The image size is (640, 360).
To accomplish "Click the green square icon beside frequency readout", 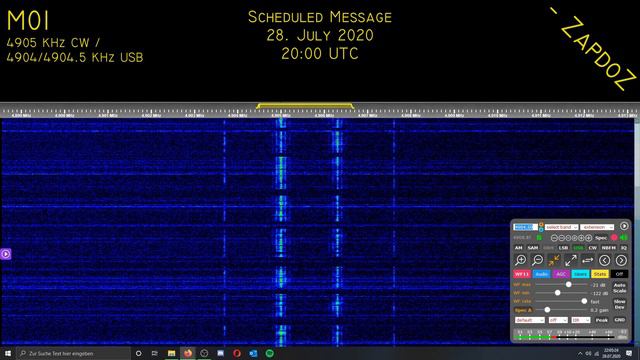I will [x=539, y=238].
